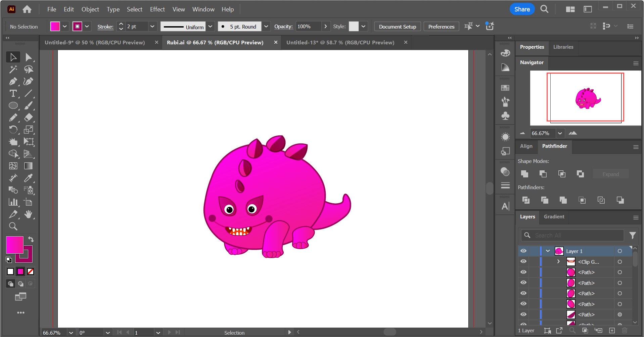Select the Shape Builder tool
644x337 pixels.
point(13,154)
